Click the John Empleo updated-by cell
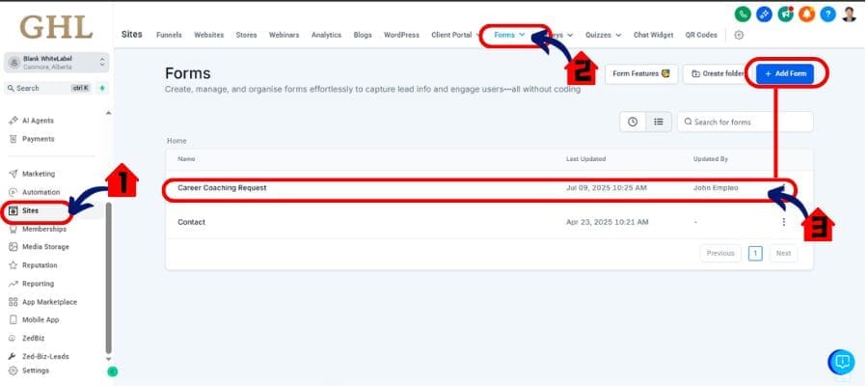The width and height of the screenshot is (868, 386). tap(716, 188)
